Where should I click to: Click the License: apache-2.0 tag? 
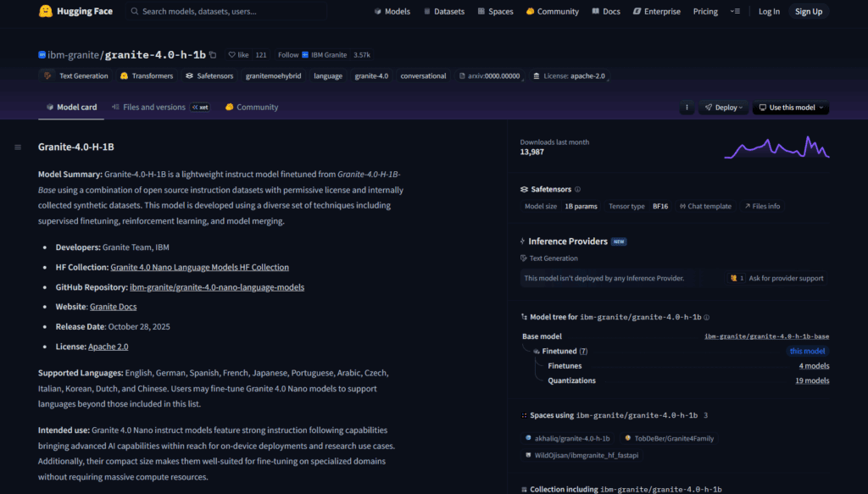[569, 75]
